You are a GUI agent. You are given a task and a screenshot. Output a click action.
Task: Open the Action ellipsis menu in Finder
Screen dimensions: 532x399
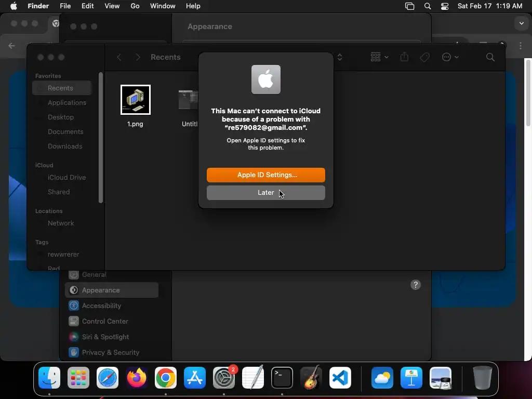coord(450,57)
